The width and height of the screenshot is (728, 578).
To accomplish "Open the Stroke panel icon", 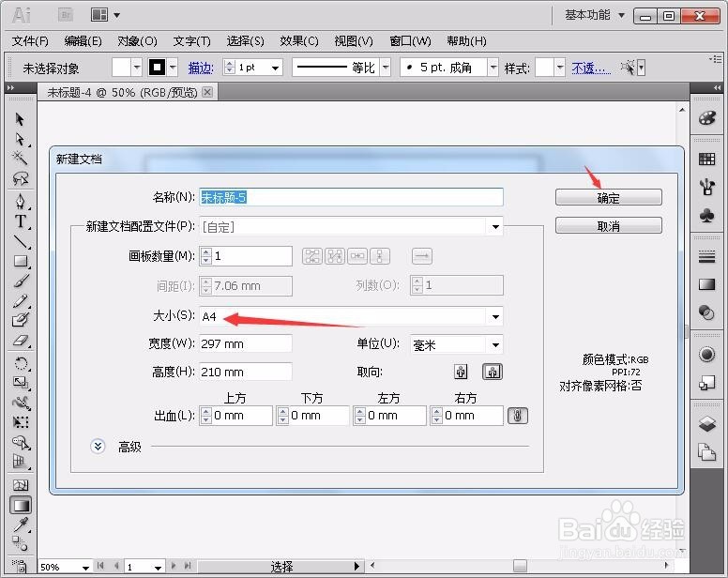I will point(706,256).
